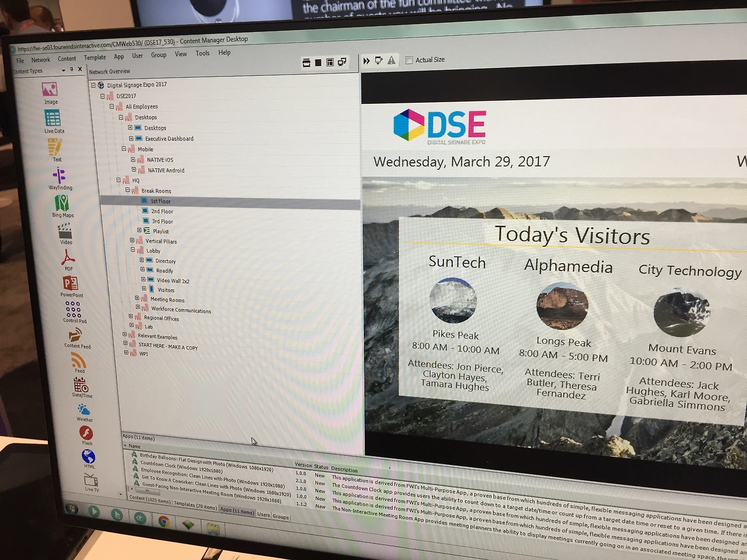The height and width of the screenshot is (560, 747).
Task: Open the File menu
Action: [x=20, y=61]
